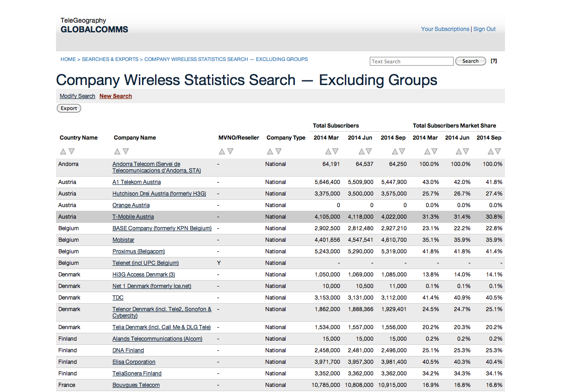Open Hi3G Access Denmark (3) link
This screenshot has width=573, height=392.
tap(144, 275)
